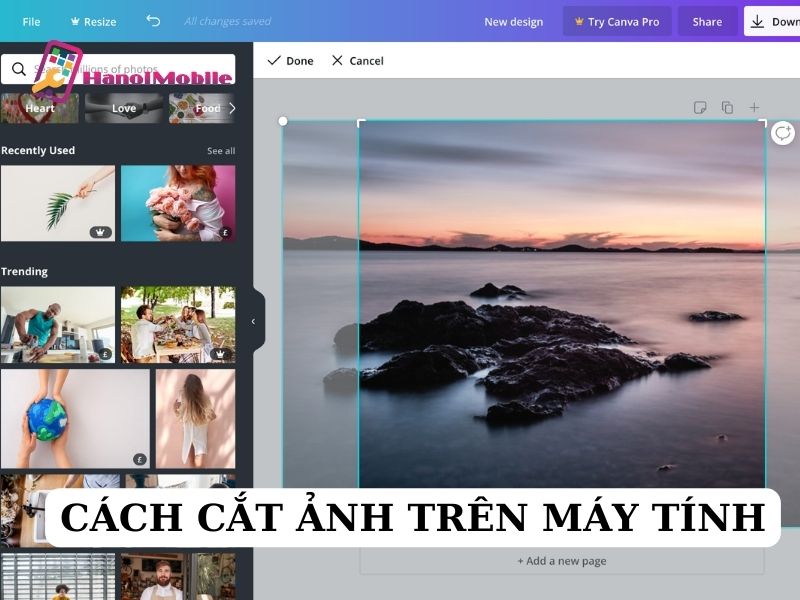The width and height of the screenshot is (800, 600).
Task: Click the plus icon above the canvas
Action: (x=754, y=107)
